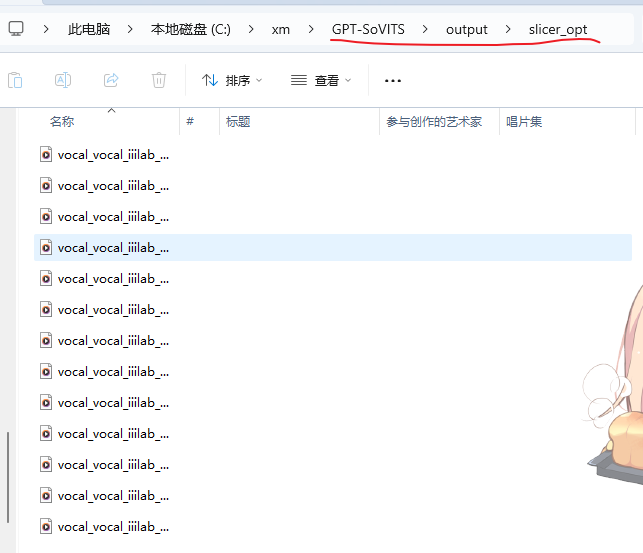Click the Rename toolbar icon

[x=63, y=80]
